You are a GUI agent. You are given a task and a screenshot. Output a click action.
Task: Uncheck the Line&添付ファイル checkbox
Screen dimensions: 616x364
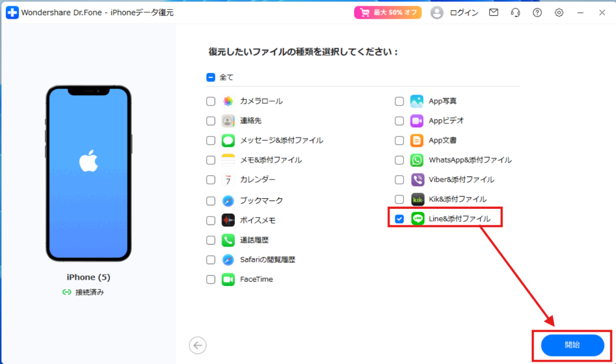coord(399,219)
